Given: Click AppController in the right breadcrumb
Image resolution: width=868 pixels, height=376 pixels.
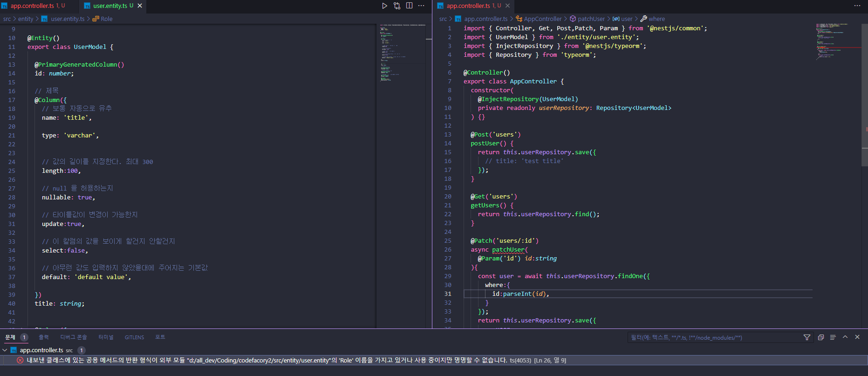Looking at the screenshot, I should [x=543, y=19].
